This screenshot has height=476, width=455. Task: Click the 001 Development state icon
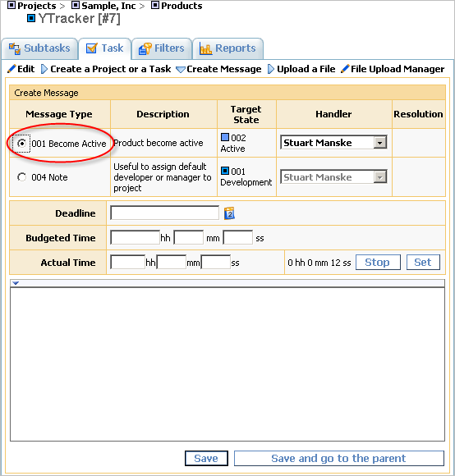point(225,171)
